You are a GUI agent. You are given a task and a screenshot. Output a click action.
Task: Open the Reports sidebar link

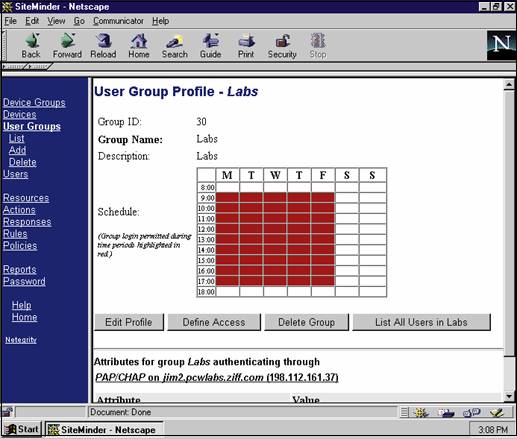pyautogui.click(x=20, y=270)
